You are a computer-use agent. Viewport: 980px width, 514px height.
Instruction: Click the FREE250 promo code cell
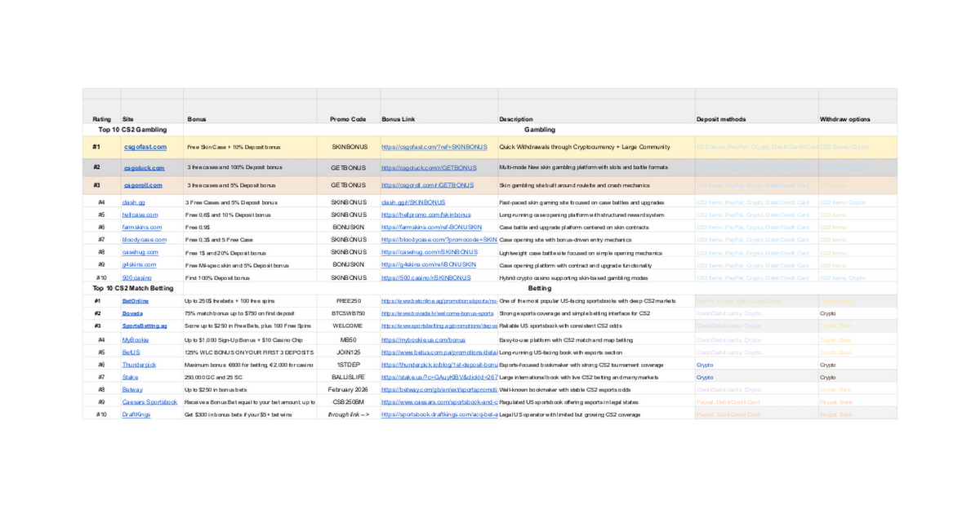click(348, 301)
